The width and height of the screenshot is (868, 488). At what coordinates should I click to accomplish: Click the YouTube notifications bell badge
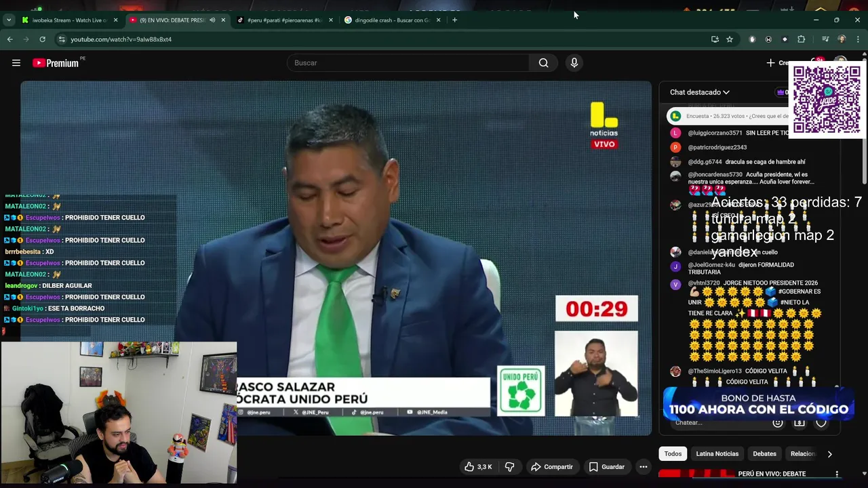(x=820, y=61)
